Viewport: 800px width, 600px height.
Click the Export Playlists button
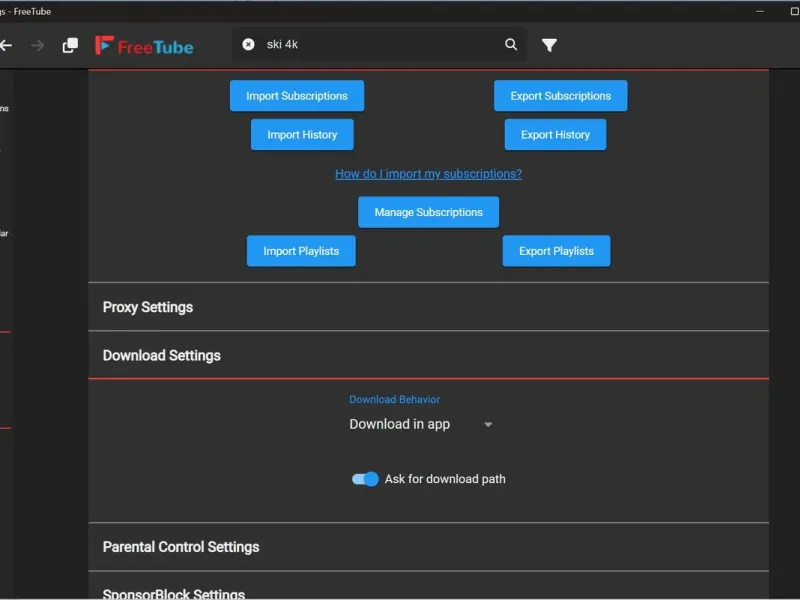coord(556,251)
